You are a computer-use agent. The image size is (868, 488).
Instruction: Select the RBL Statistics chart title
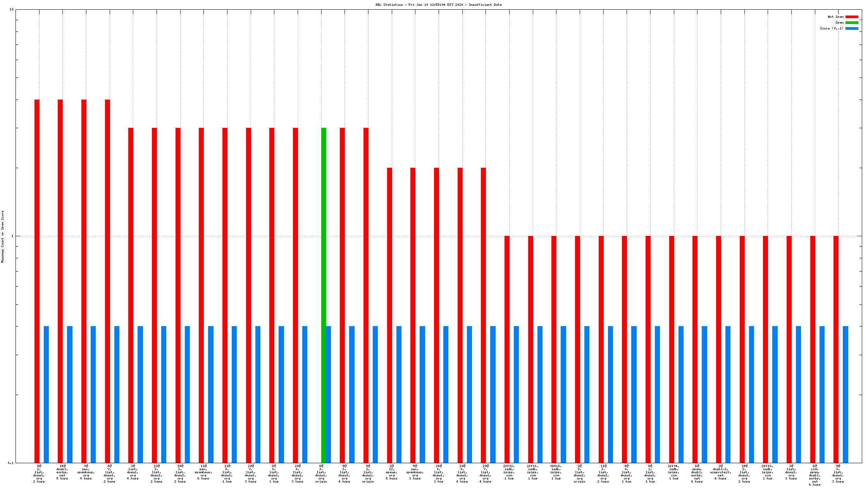coord(438,5)
